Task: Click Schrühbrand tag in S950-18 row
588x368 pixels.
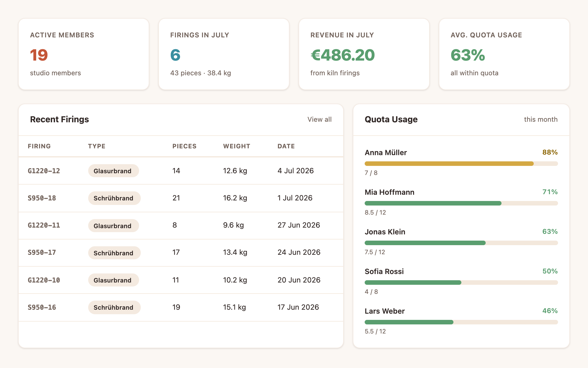Action: tap(114, 198)
